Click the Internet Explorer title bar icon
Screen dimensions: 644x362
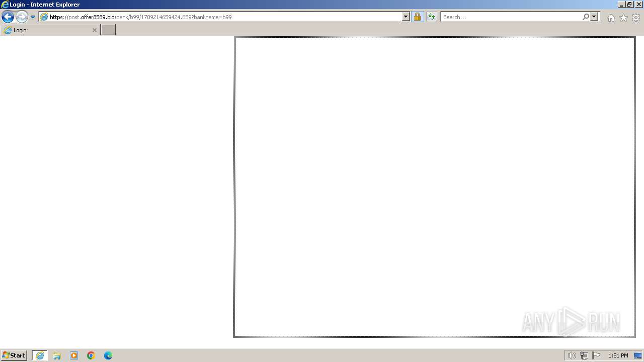5,5
